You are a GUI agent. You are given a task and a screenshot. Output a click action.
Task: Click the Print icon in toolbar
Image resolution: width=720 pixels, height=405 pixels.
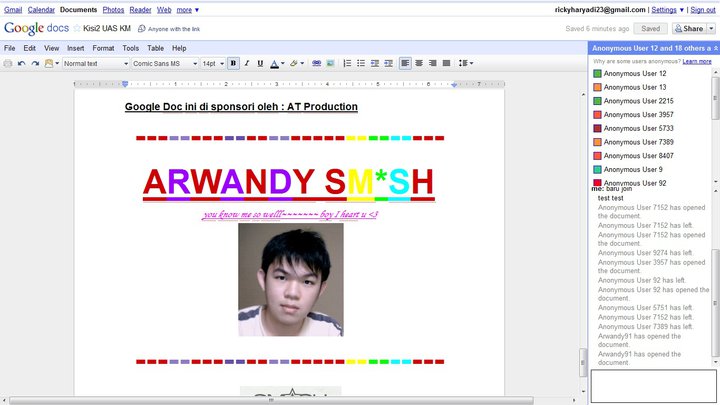pos(8,63)
